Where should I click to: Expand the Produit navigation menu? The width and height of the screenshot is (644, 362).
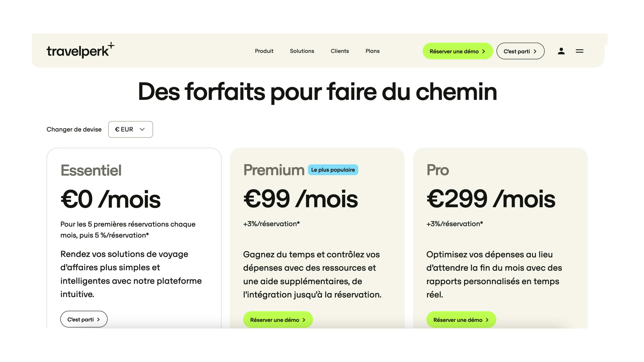(264, 51)
